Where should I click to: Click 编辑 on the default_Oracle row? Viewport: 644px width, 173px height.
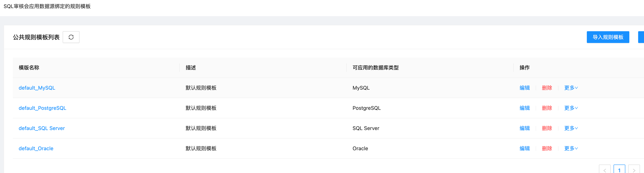(x=525, y=148)
